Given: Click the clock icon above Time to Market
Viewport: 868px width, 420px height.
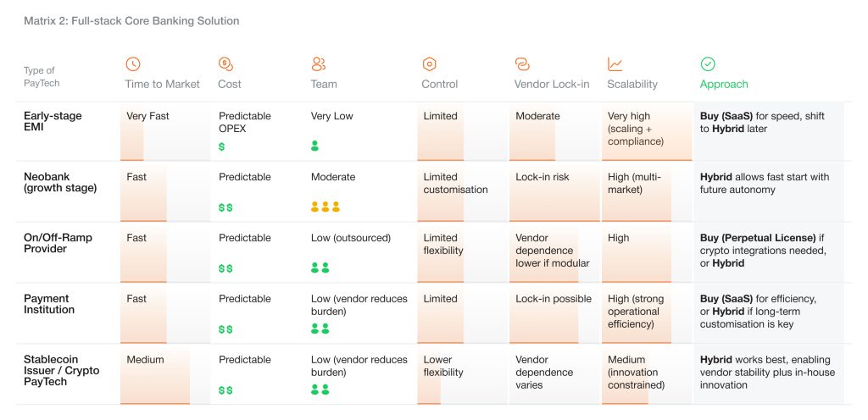Looking at the screenshot, I should [133, 64].
